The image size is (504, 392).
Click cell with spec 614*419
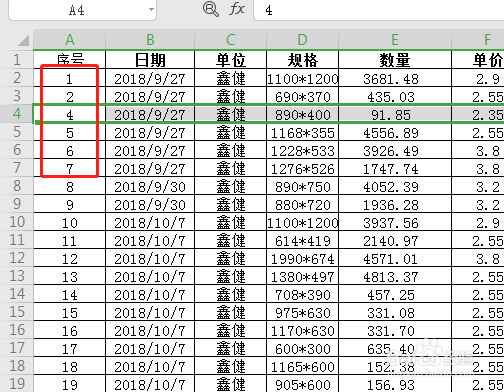(x=302, y=240)
